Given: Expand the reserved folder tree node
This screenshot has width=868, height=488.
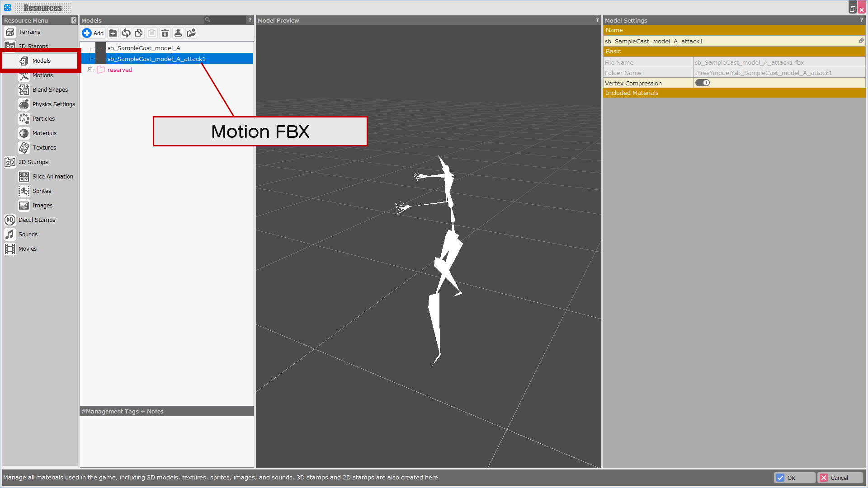Looking at the screenshot, I should pos(90,70).
